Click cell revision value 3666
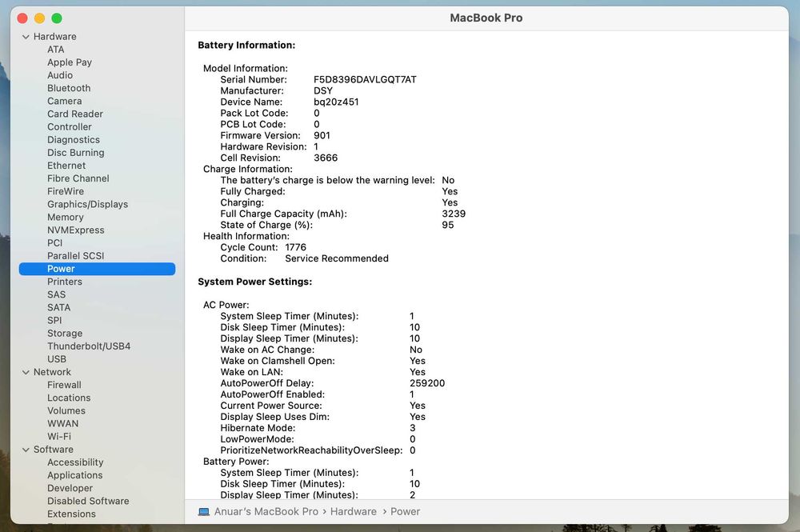The width and height of the screenshot is (800, 532). click(326, 158)
